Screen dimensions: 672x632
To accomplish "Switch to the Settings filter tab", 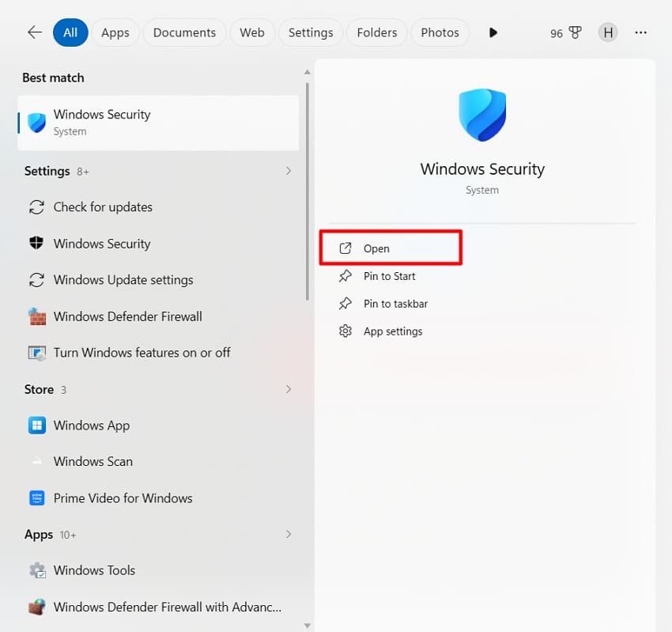I will tap(311, 32).
